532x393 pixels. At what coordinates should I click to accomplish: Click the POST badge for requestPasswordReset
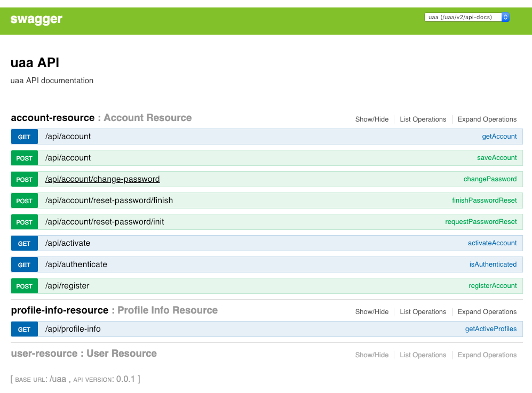point(24,222)
